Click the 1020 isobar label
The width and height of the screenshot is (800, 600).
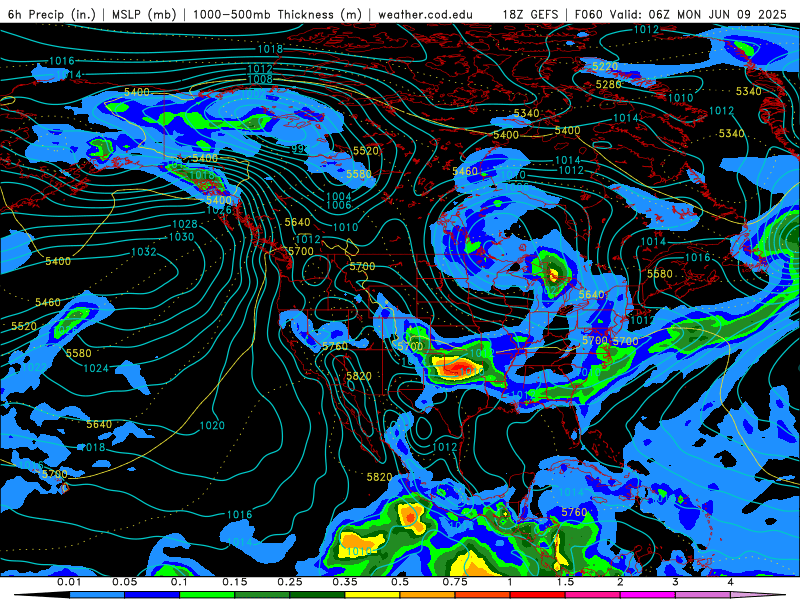[x=212, y=425]
